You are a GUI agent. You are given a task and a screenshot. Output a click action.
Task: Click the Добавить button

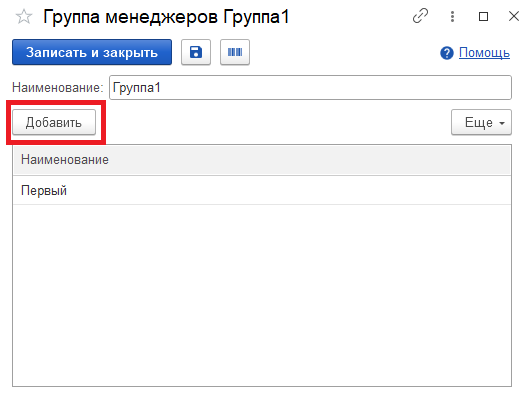(54, 122)
